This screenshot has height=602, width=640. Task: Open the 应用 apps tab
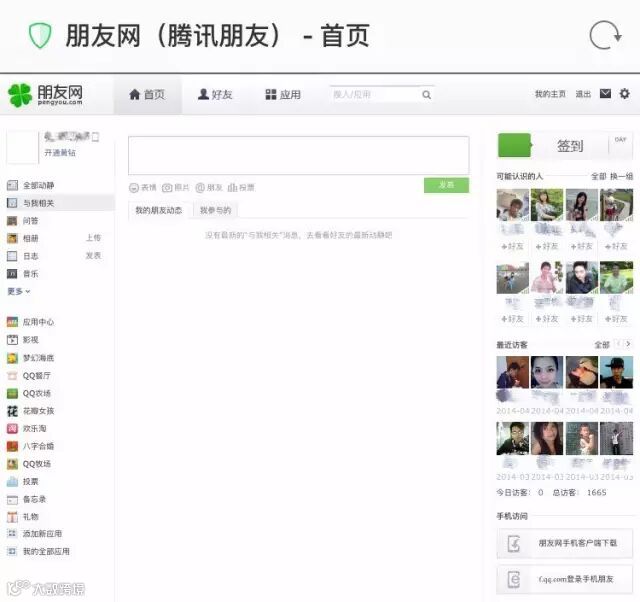coord(283,95)
